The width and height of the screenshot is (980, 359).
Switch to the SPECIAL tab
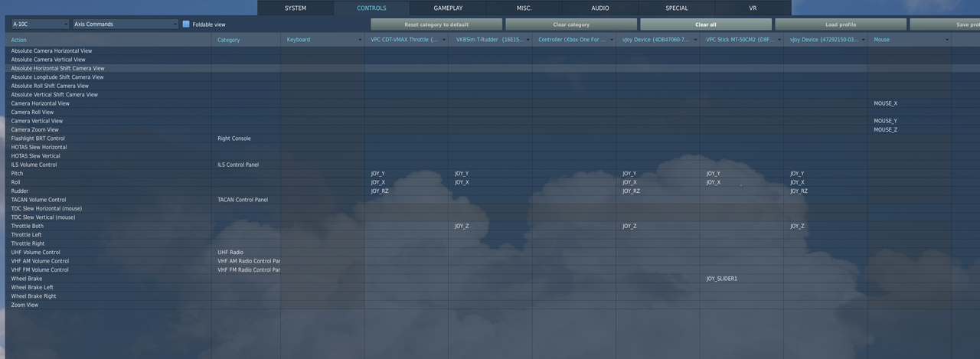677,8
